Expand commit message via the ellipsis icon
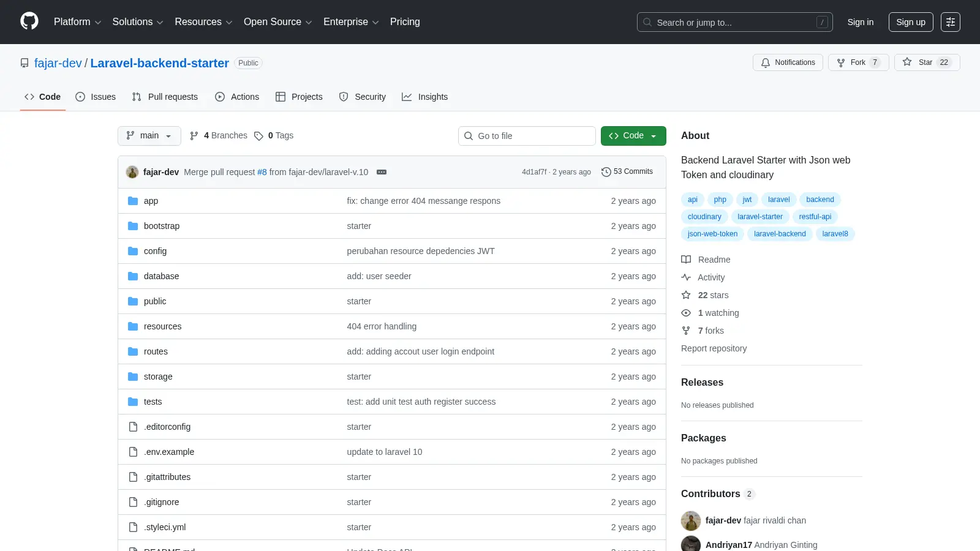The width and height of the screenshot is (980, 551). coord(382,172)
